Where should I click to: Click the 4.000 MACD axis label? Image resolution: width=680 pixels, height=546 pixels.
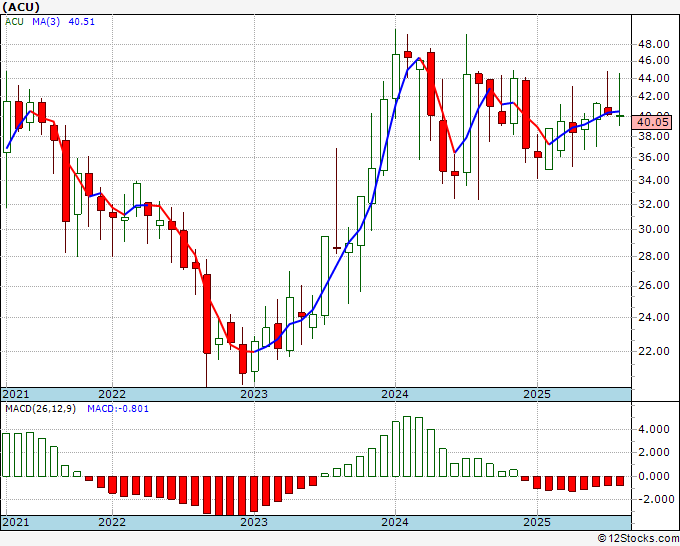[x=653, y=429]
